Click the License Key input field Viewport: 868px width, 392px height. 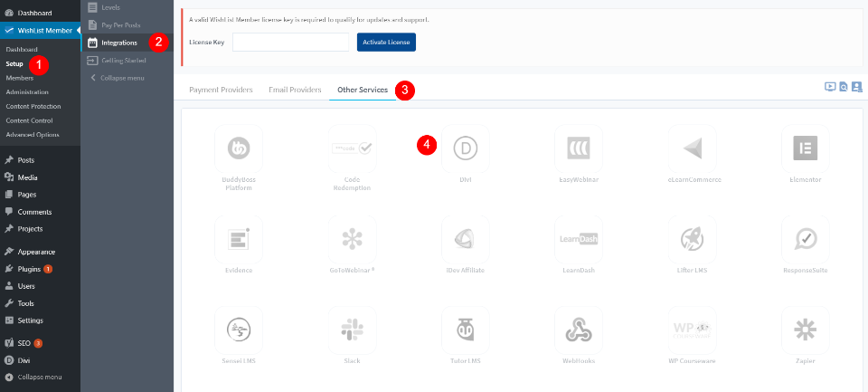(x=290, y=43)
